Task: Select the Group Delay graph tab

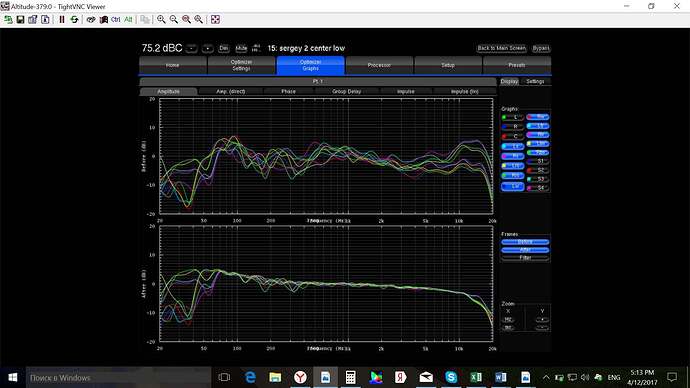Action: click(347, 92)
